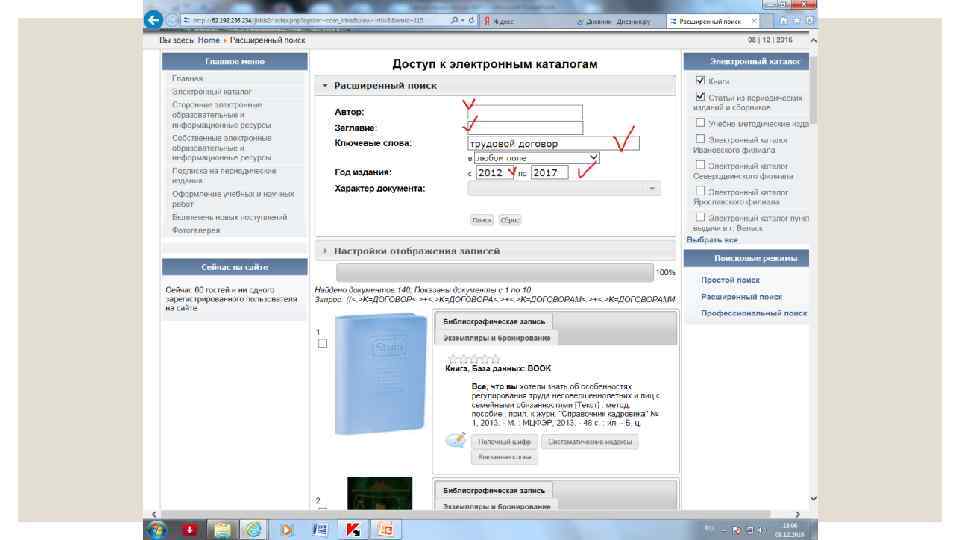Click the Сброс reset button

[x=509, y=220]
